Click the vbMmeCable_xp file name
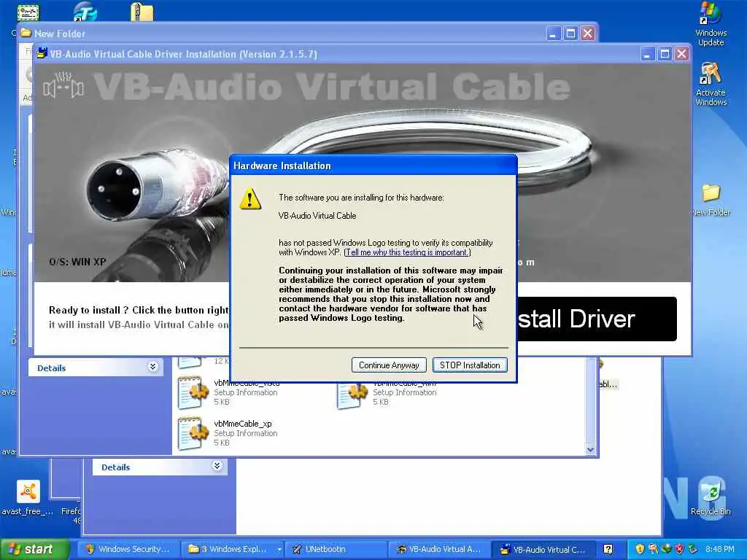 243,424
